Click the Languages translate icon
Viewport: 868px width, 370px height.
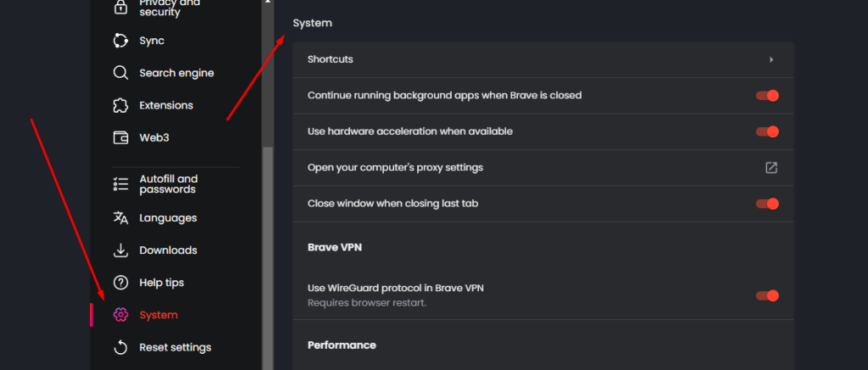point(120,218)
